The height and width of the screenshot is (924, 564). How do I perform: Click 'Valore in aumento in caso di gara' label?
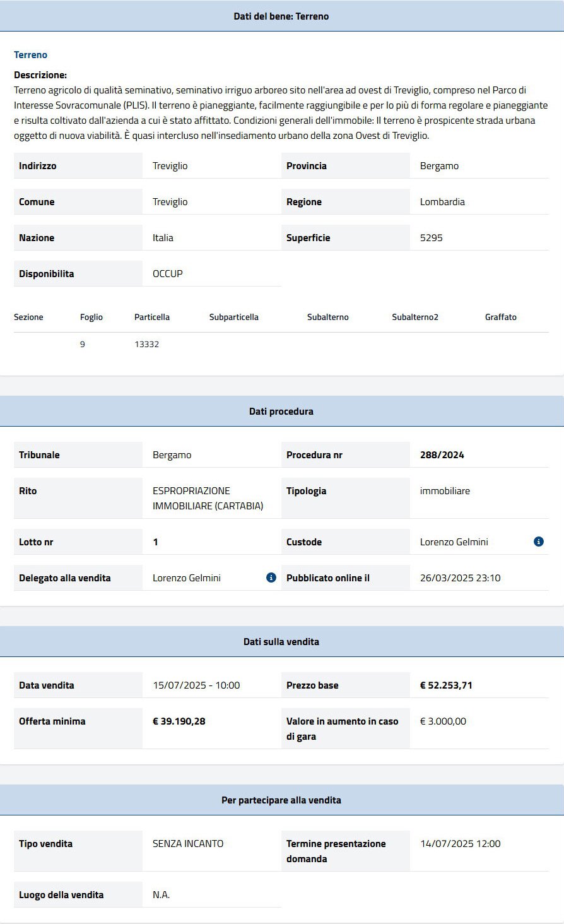[x=343, y=729]
